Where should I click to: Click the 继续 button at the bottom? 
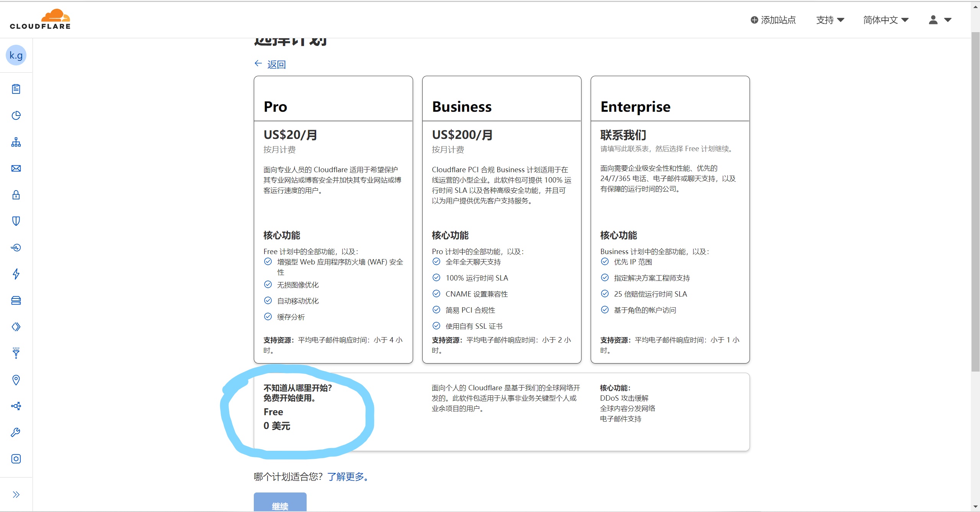pos(280,504)
